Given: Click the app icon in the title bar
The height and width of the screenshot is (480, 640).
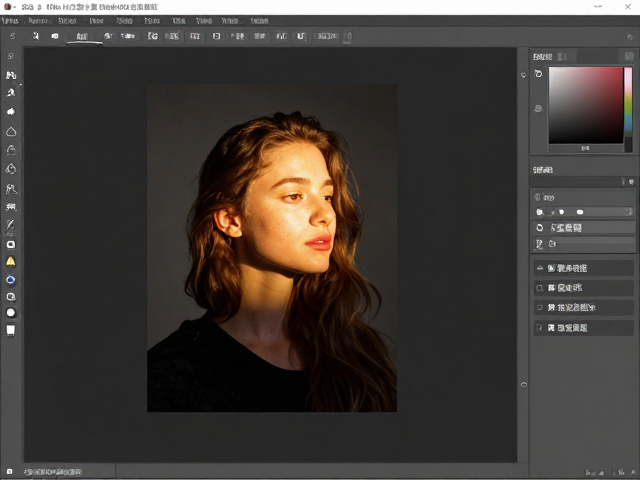Looking at the screenshot, I should click(7, 7).
